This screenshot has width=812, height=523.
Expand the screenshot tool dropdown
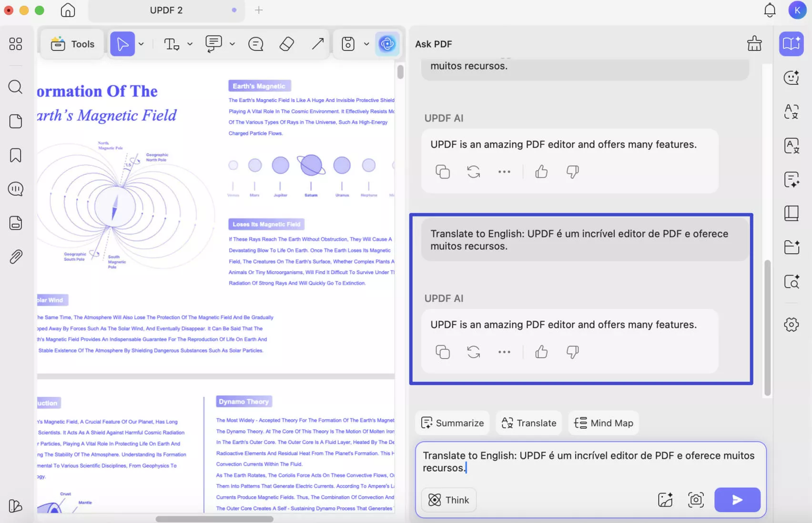point(366,43)
